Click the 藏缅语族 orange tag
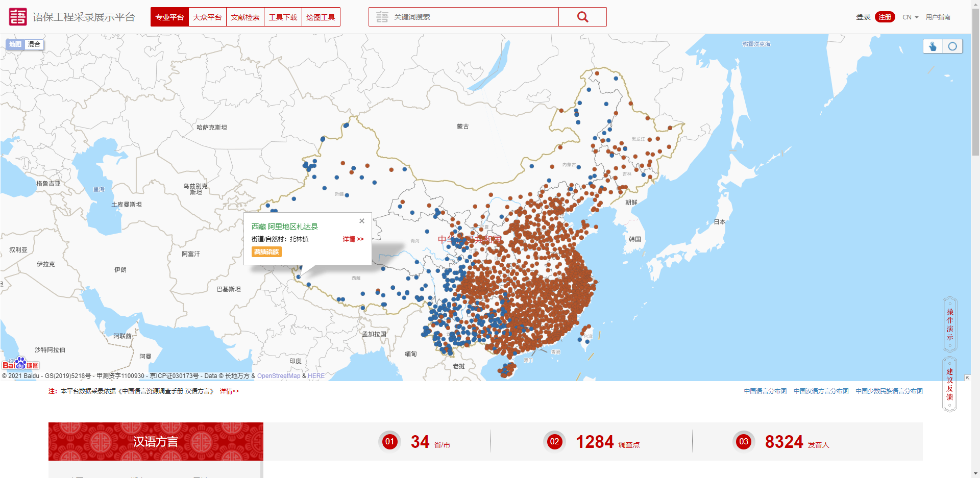This screenshot has width=980, height=478. pos(266,252)
